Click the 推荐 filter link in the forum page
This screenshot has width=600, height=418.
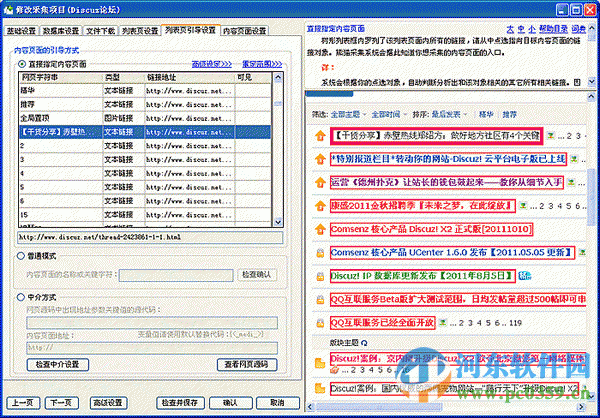pos(510,114)
